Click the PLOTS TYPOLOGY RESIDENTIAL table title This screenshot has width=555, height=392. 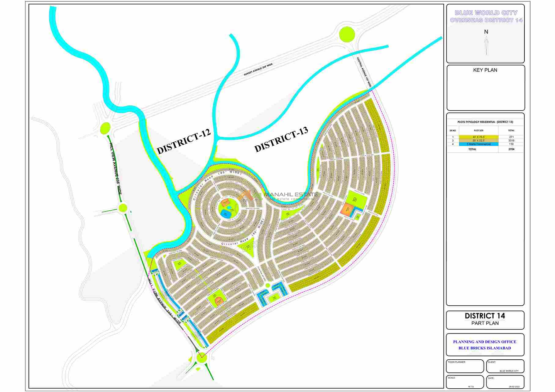(485, 122)
